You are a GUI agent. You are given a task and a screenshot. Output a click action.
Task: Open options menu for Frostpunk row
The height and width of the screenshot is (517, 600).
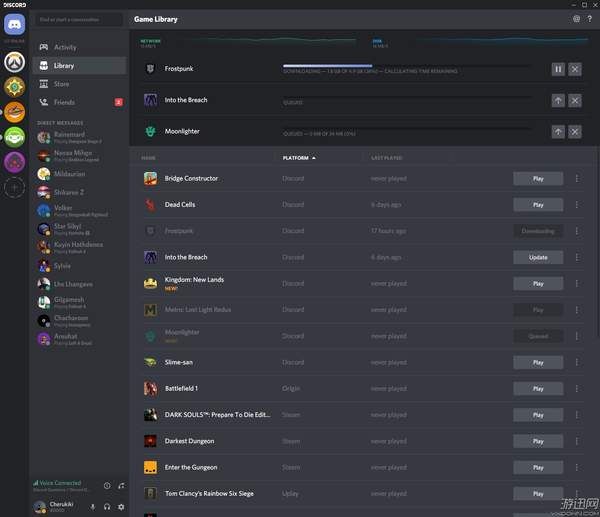[x=577, y=231]
